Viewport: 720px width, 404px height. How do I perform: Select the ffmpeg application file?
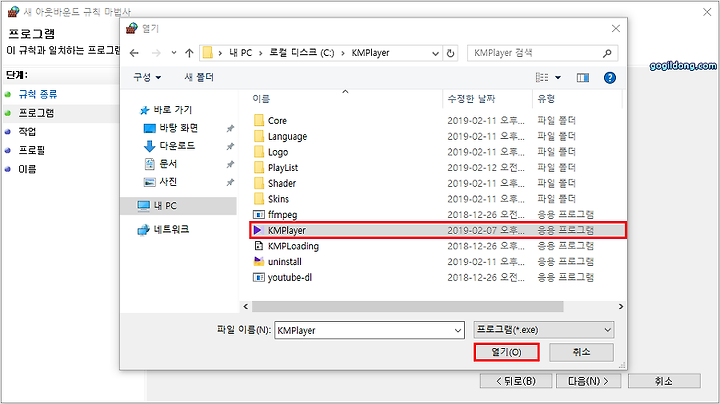282,214
